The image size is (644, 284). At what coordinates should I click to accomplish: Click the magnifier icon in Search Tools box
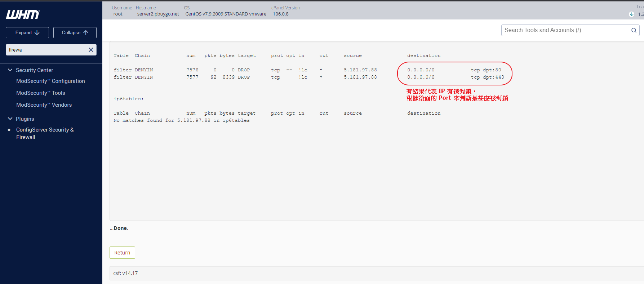[x=634, y=30]
